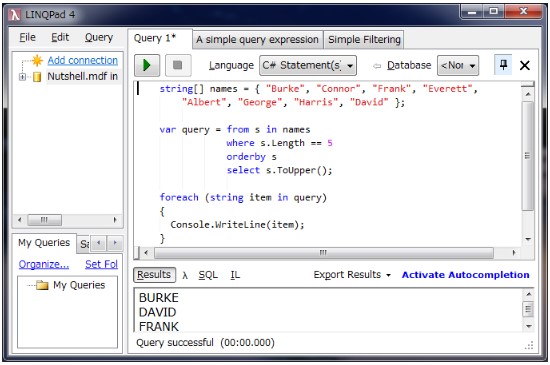Screen dimensions: 550x365
Task: Click the Nutshell.mdf database cylinder icon
Action: pyautogui.click(x=37, y=77)
